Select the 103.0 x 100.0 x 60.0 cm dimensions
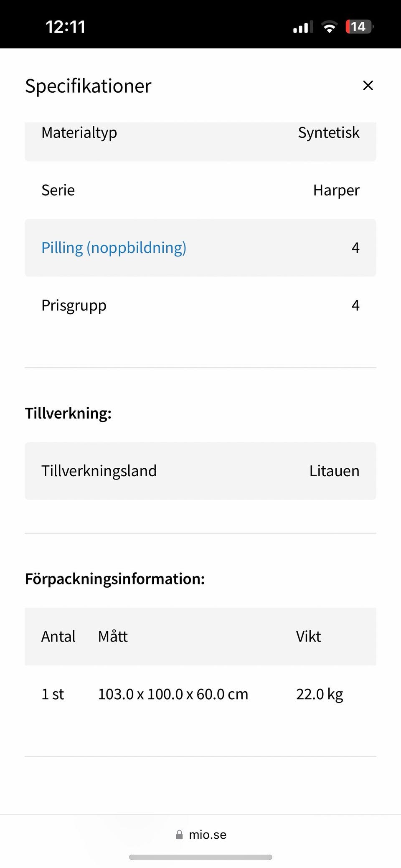The height and width of the screenshot is (868, 401). pos(173,694)
